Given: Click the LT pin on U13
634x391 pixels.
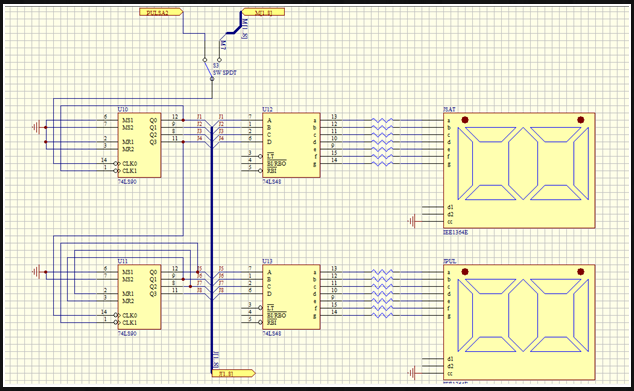Looking at the screenshot, I should (x=271, y=308).
